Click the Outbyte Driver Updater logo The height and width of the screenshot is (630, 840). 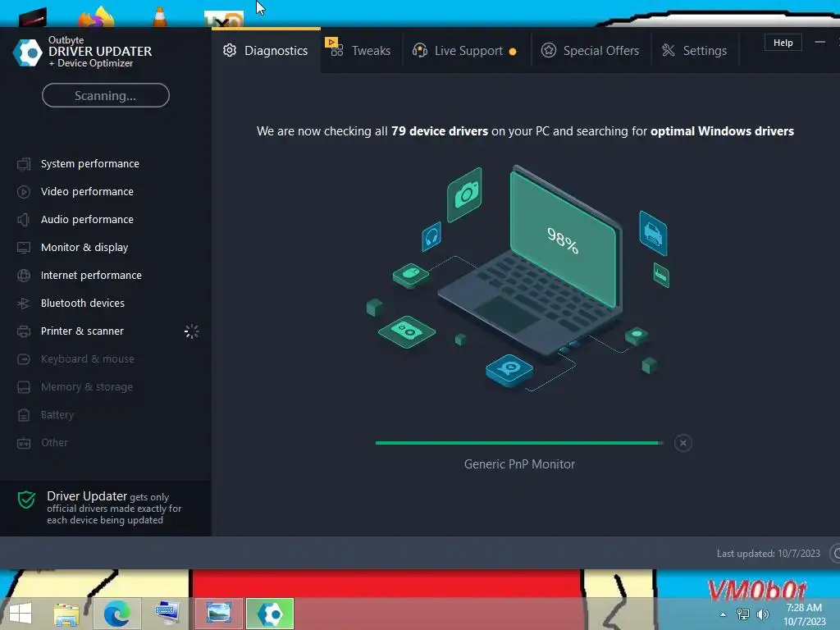coord(27,52)
